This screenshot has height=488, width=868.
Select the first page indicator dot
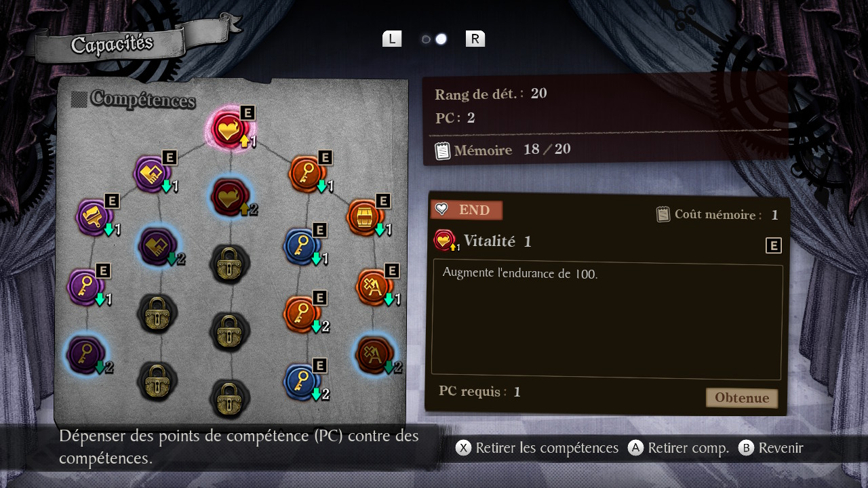coord(426,39)
